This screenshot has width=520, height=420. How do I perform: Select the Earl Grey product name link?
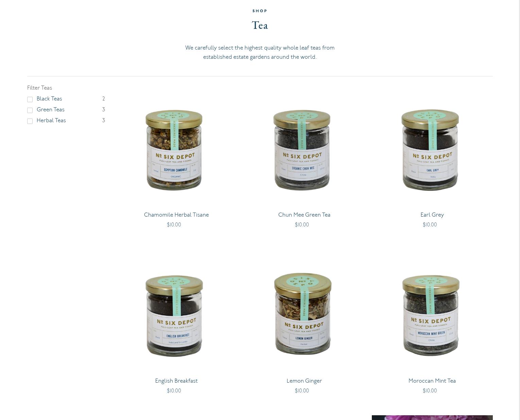[x=432, y=215]
